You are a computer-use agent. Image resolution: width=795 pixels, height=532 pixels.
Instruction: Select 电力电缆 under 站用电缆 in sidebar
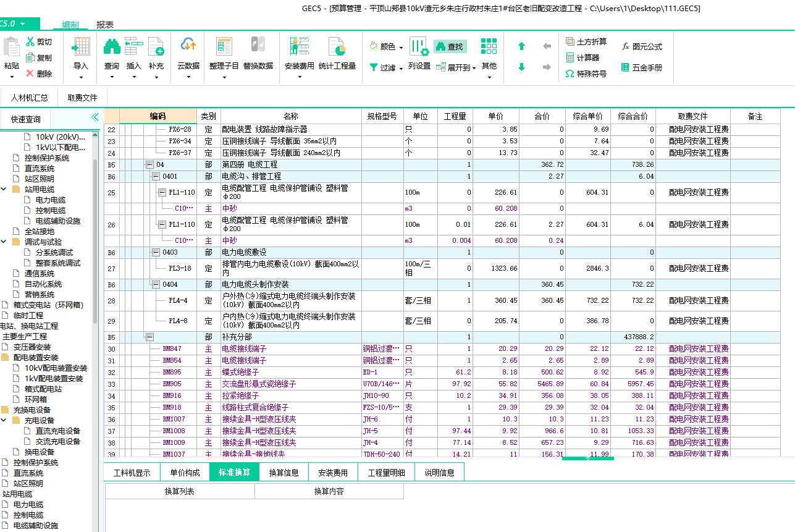51,200
